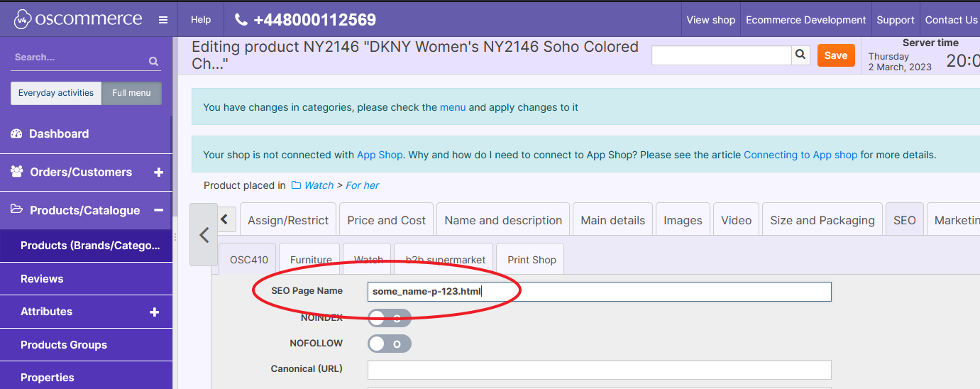Click the oscommerce logo icon
The image size is (980, 389).
(23, 19)
